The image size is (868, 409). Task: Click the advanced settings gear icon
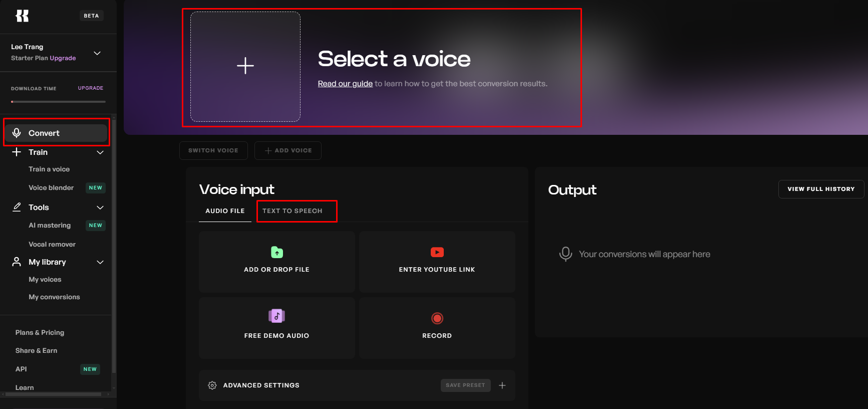click(x=212, y=385)
